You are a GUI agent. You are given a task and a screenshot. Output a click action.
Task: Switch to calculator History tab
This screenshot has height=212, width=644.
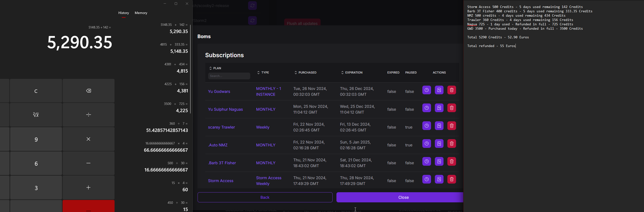pyautogui.click(x=124, y=13)
